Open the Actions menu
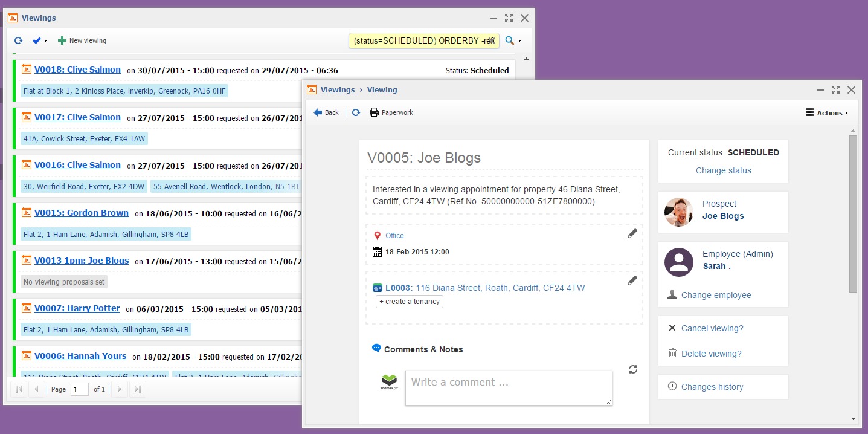This screenshot has width=868, height=434. [x=827, y=112]
